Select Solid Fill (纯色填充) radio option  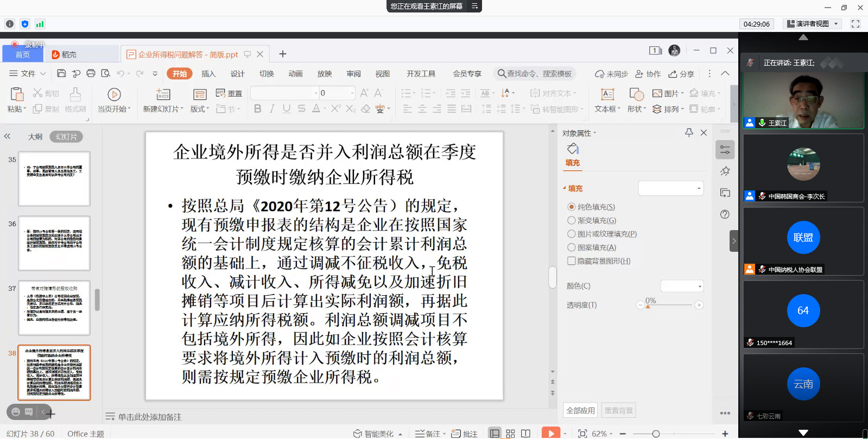[x=591, y=207]
